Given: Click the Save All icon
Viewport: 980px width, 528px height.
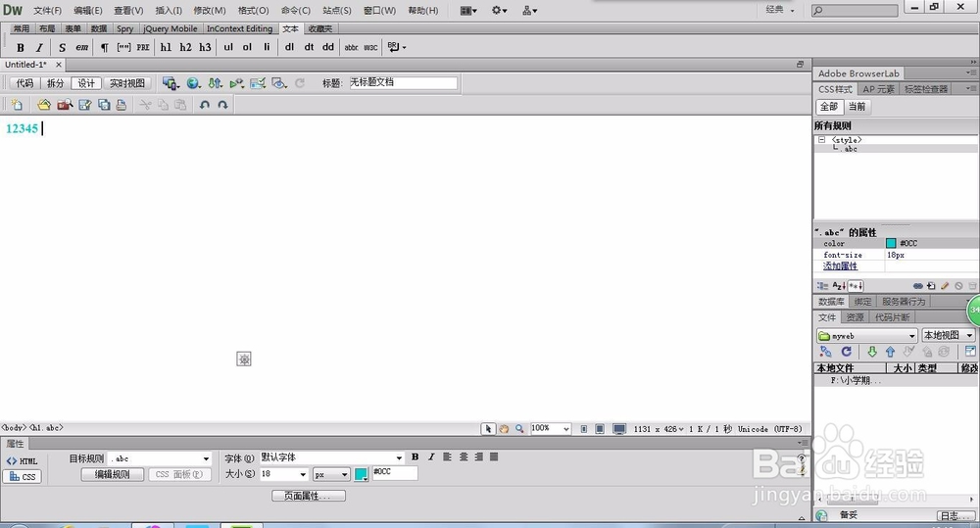Looking at the screenshot, I should pos(104,105).
